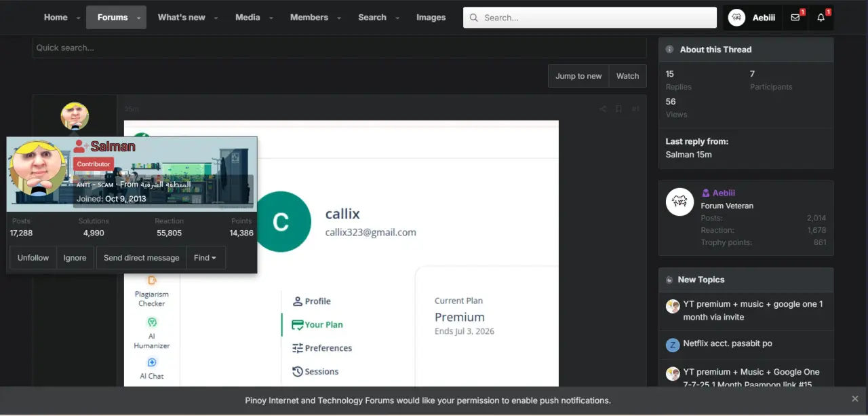Click Trophy points value 861

(820, 242)
